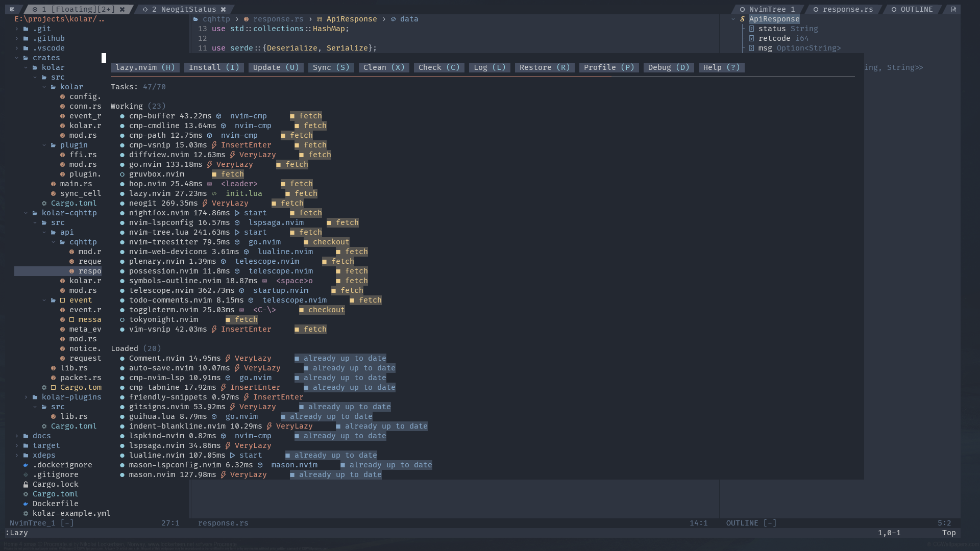
Task: Expand the kolar-plugins folder
Action: (26, 397)
